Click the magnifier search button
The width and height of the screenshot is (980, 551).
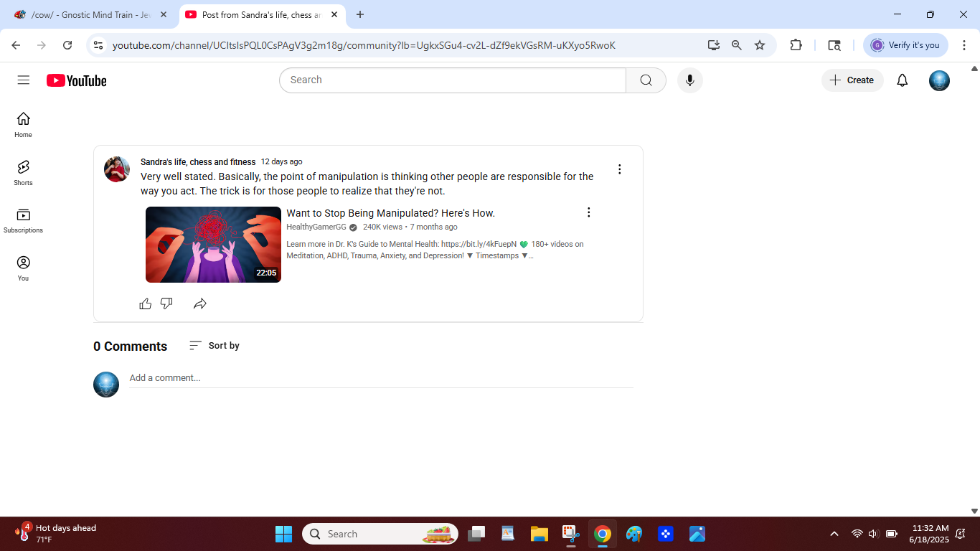tap(646, 80)
